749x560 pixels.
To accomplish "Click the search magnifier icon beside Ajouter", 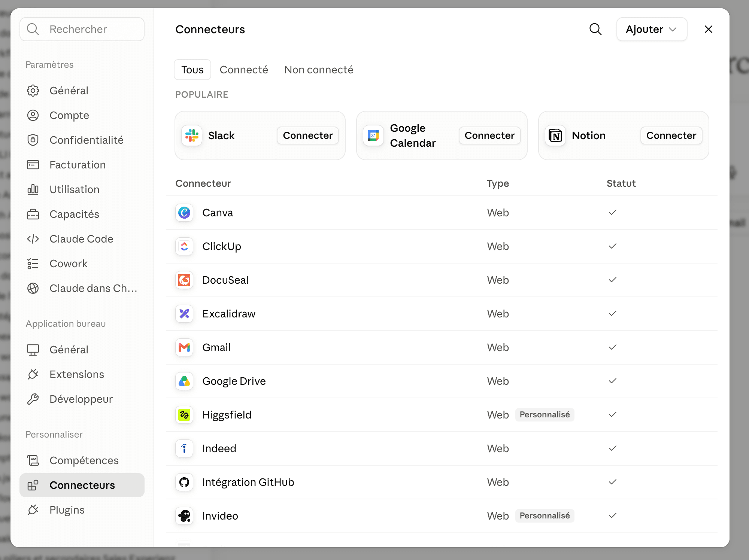I will pos(595,29).
